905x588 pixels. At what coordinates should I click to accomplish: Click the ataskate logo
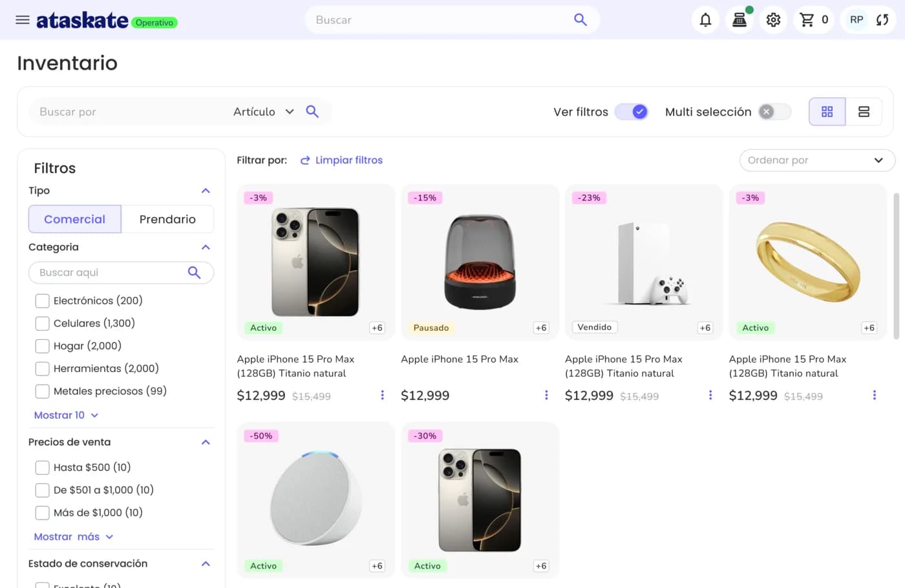tap(82, 21)
